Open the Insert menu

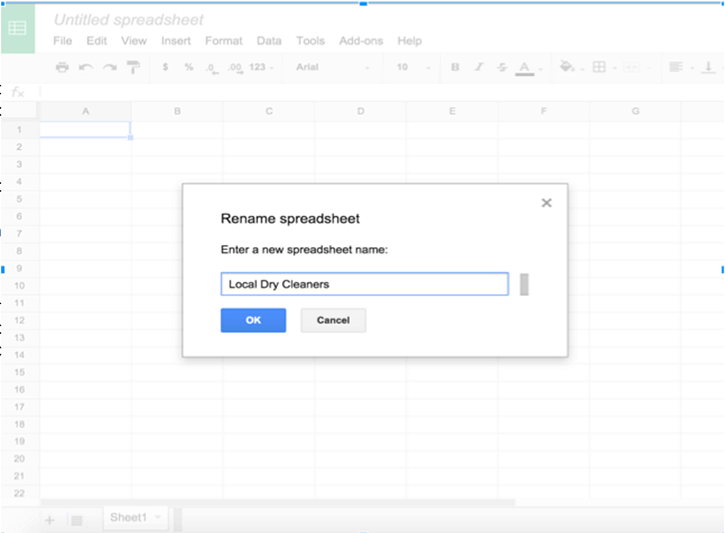coord(176,41)
